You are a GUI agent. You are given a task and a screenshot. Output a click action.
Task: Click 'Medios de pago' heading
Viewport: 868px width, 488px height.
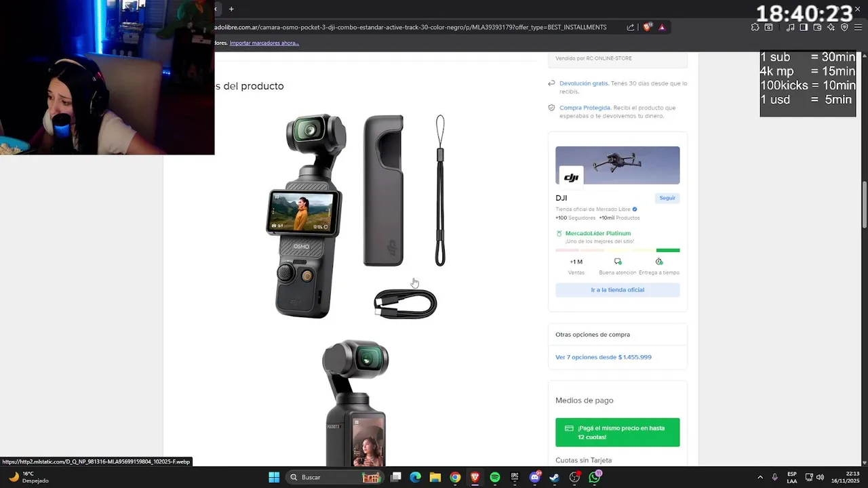click(584, 401)
